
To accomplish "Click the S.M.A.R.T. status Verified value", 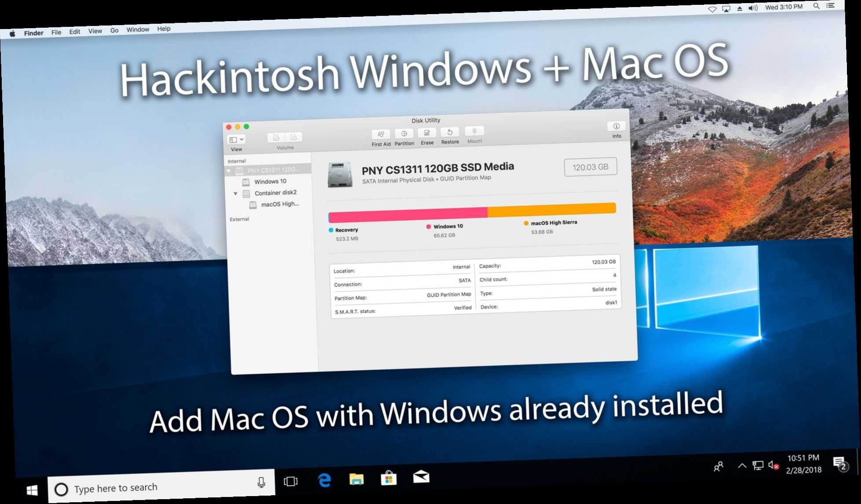I will click(463, 308).
